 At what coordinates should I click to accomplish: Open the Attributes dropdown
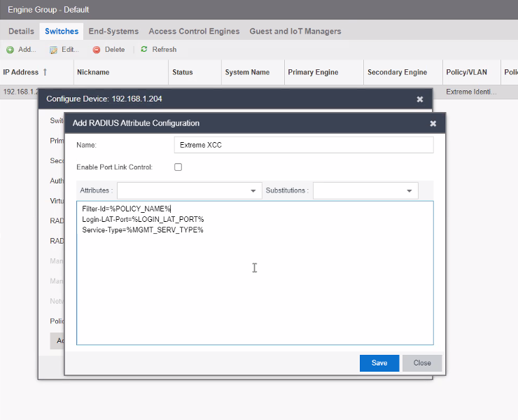(x=253, y=191)
